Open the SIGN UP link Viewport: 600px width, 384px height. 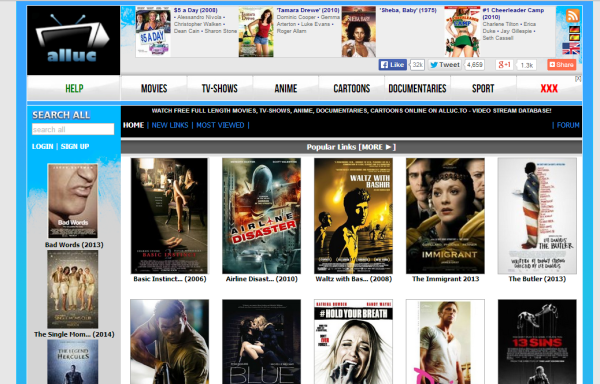75,146
